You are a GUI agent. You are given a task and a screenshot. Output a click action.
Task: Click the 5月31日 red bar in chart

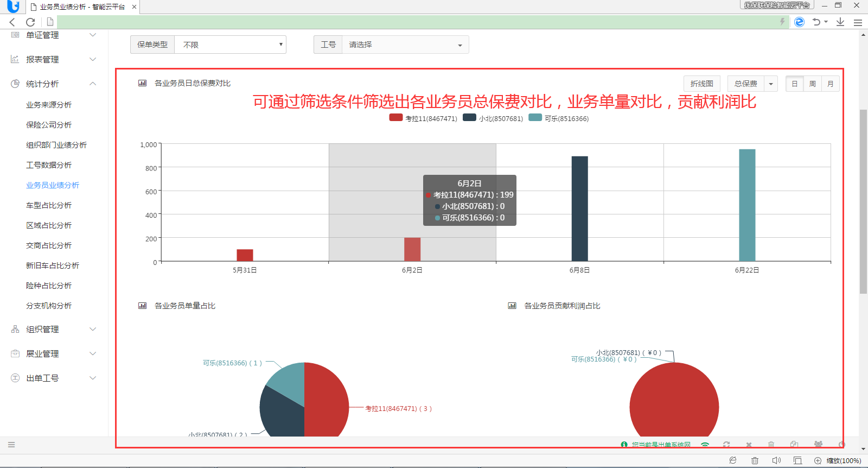[245, 255]
